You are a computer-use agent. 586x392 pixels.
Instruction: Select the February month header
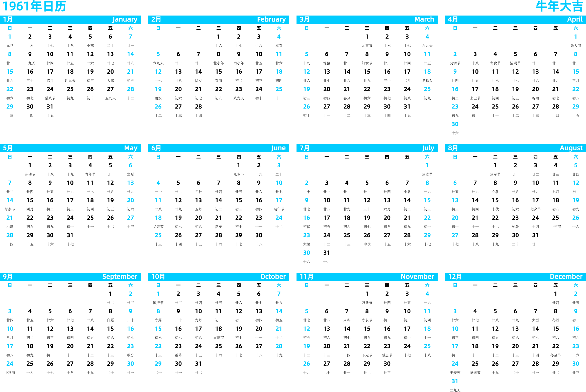(x=220, y=23)
